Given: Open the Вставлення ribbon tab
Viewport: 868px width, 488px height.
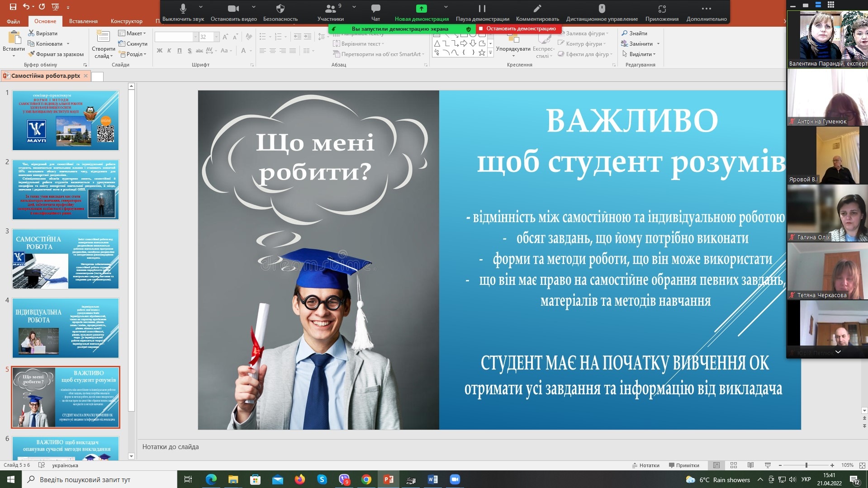Looking at the screenshot, I should point(83,21).
